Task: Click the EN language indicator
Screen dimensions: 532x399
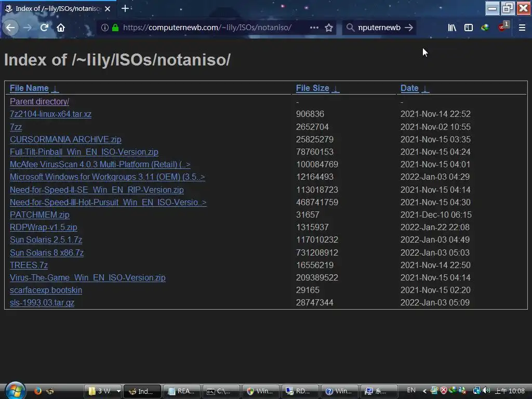Action: coord(411,391)
